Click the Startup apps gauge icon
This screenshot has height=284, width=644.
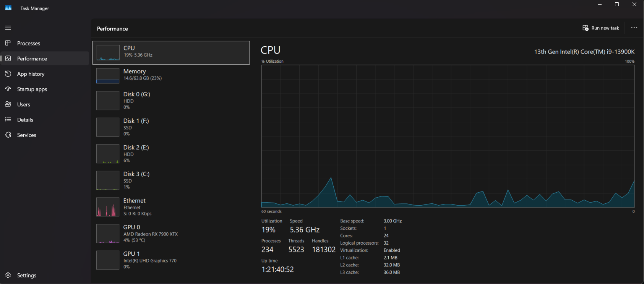pos(8,89)
